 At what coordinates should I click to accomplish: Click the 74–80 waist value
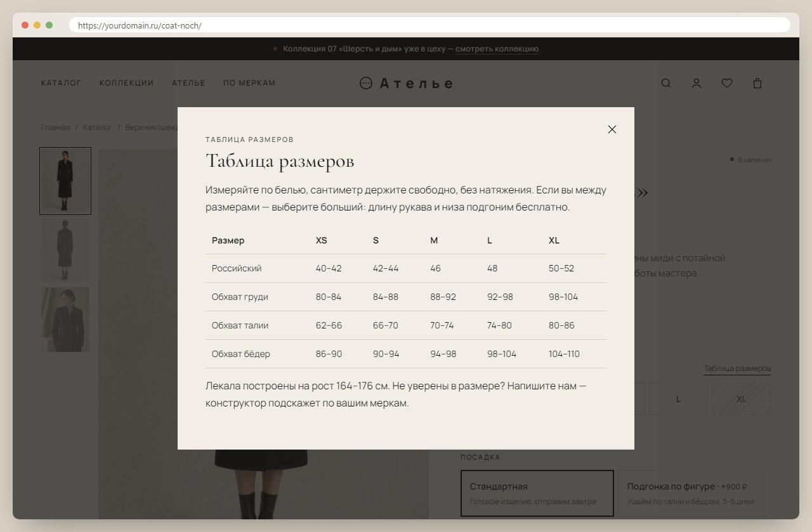pyautogui.click(x=499, y=325)
